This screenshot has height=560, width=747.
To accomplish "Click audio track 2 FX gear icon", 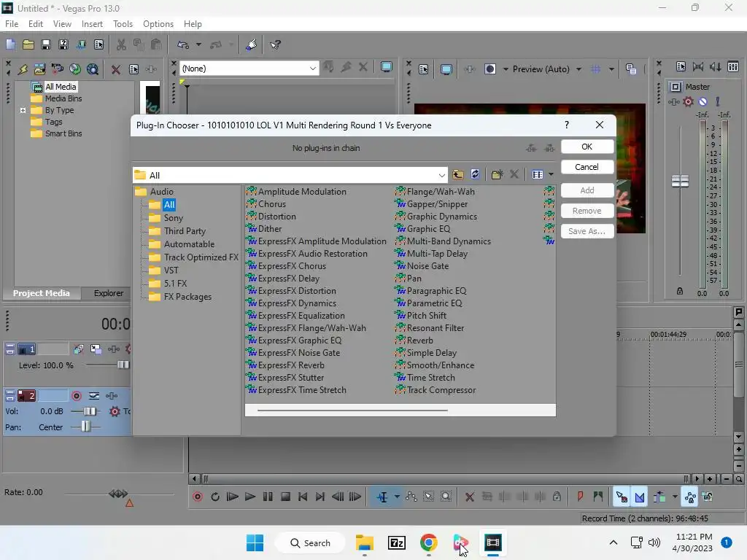I will tap(115, 411).
